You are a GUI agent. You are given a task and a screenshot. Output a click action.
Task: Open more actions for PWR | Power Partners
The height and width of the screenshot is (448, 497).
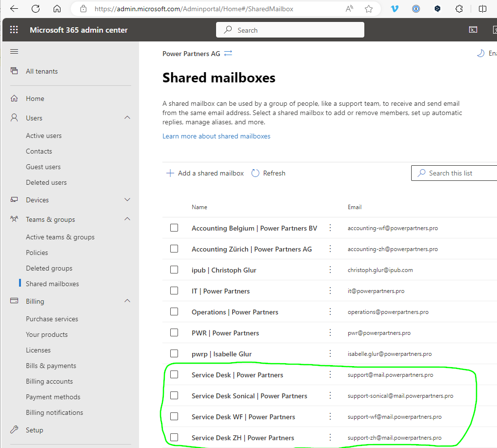pyautogui.click(x=330, y=332)
